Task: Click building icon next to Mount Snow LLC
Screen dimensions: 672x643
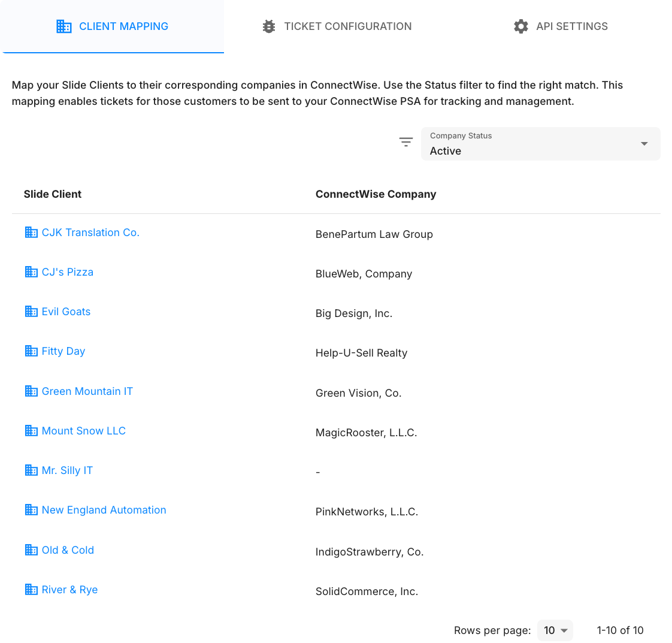Action: (x=31, y=431)
